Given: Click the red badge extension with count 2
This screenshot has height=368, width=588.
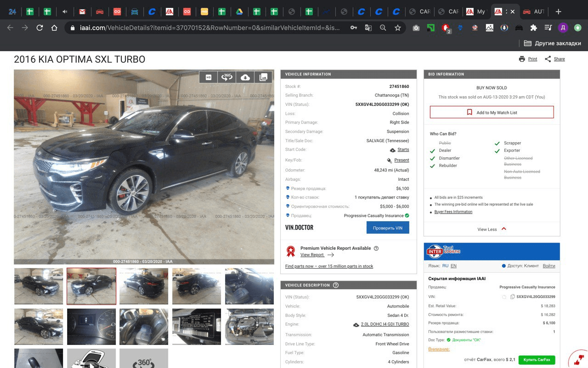Looking at the screenshot, I should [x=446, y=28].
